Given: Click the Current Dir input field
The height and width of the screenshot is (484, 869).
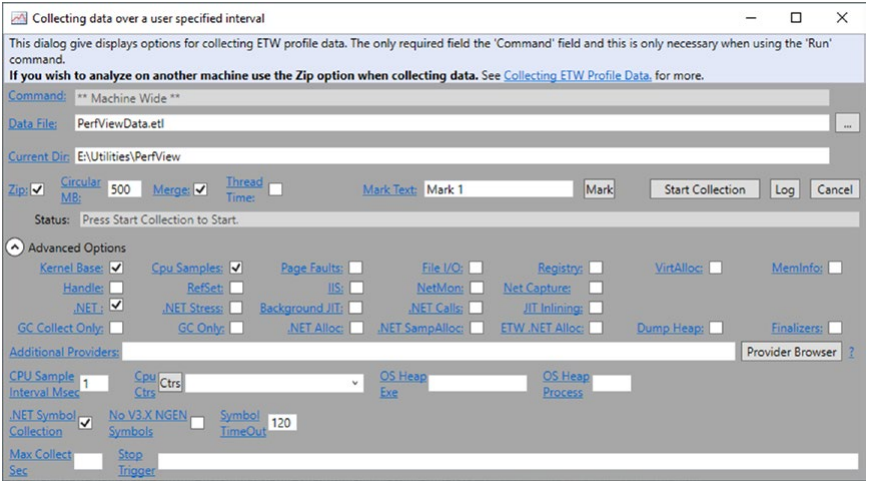Looking at the screenshot, I should pyautogui.click(x=452, y=156).
